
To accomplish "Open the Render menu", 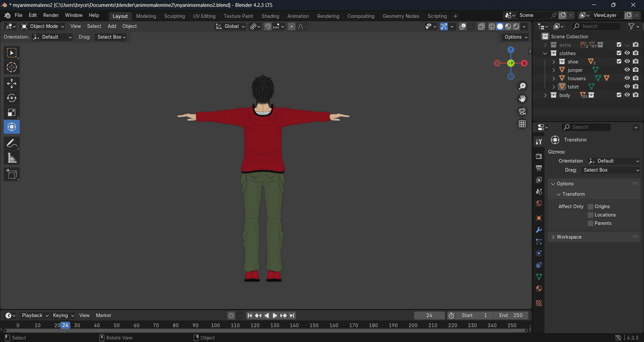I will 51,16.
